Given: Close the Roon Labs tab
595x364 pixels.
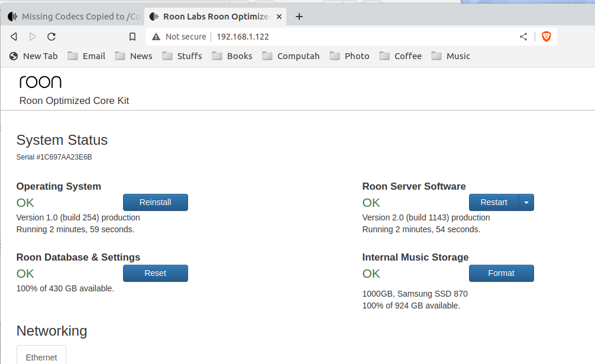Looking at the screenshot, I should tap(279, 17).
